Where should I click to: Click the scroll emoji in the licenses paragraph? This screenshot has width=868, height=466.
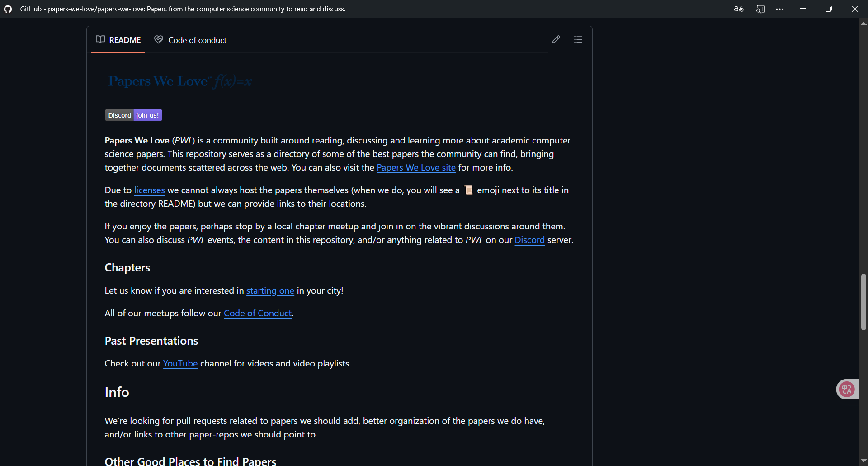(469, 190)
